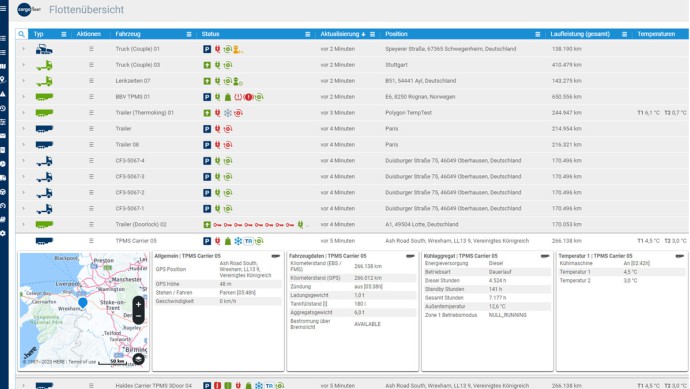
Task: Open map layers selector button
Action: point(138,359)
